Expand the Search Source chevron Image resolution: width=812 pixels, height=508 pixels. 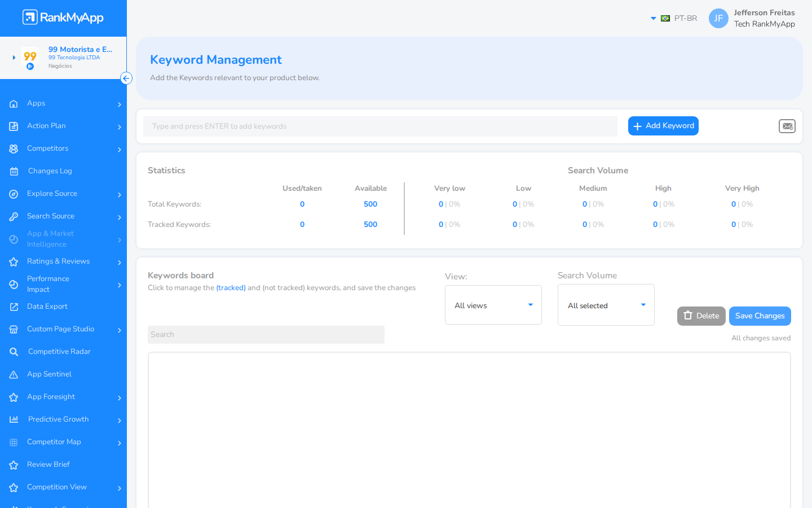tap(120, 217)
